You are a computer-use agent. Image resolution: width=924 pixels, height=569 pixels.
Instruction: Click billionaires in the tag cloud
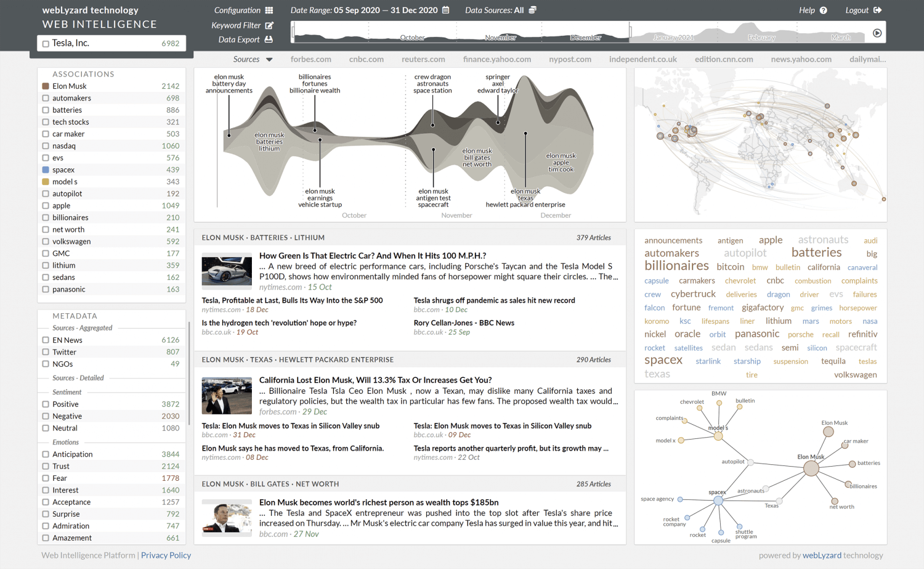click(x=676, y=266)
